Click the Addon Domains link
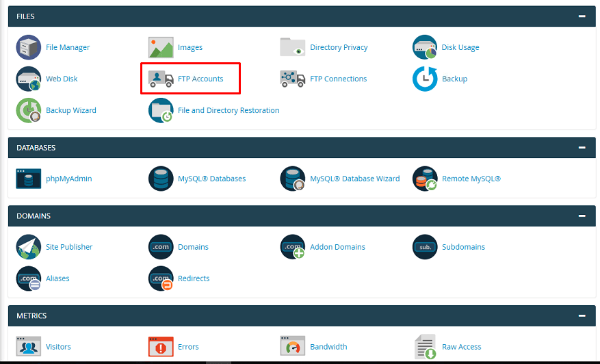600x364 pixels. point(337,247)
